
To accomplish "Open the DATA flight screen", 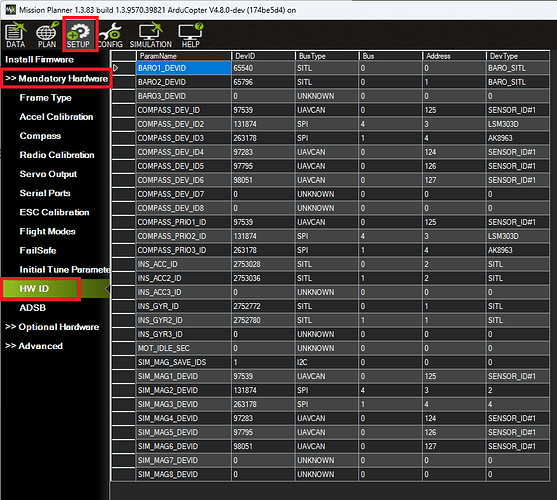I will pyautogui.click(x=16, y=35).
